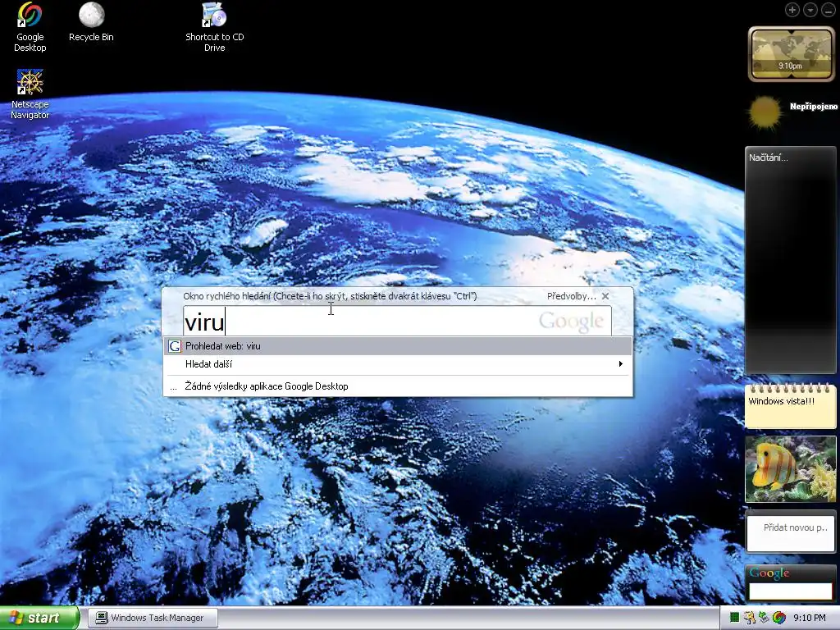840x630 pixels.
Task: Click the taskbar clock showing 9:10 PM
Action: tap(810, 618)
